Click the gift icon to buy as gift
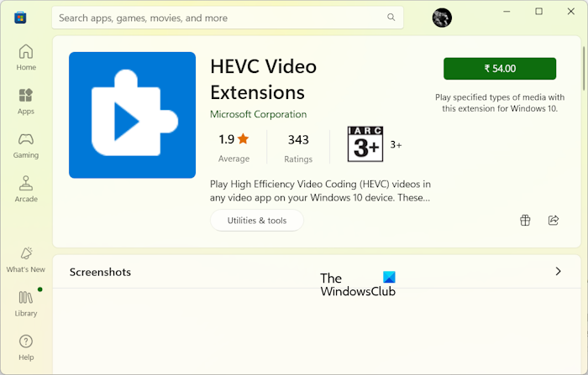Screen dimensions: 588x375 (x=525, y=221)
